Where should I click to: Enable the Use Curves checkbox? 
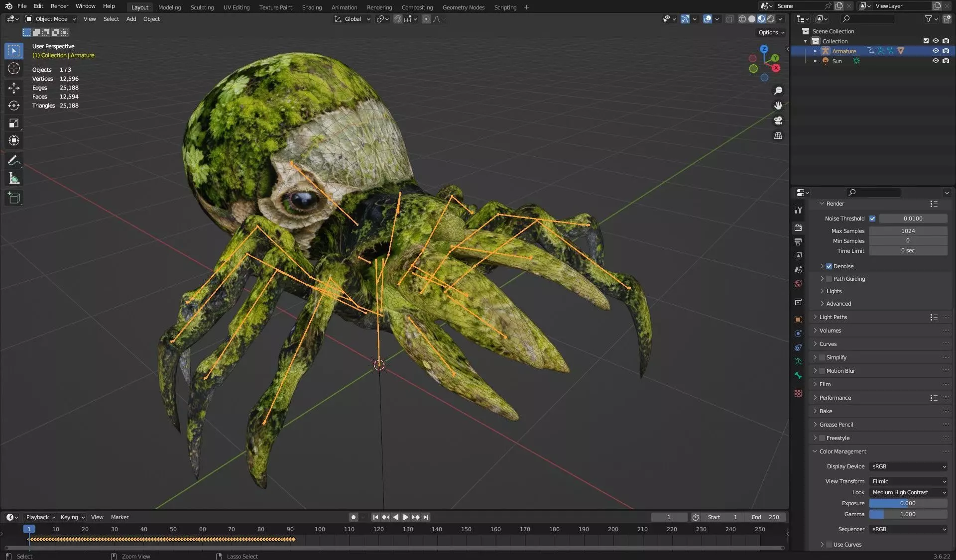(x=829, y=545)
